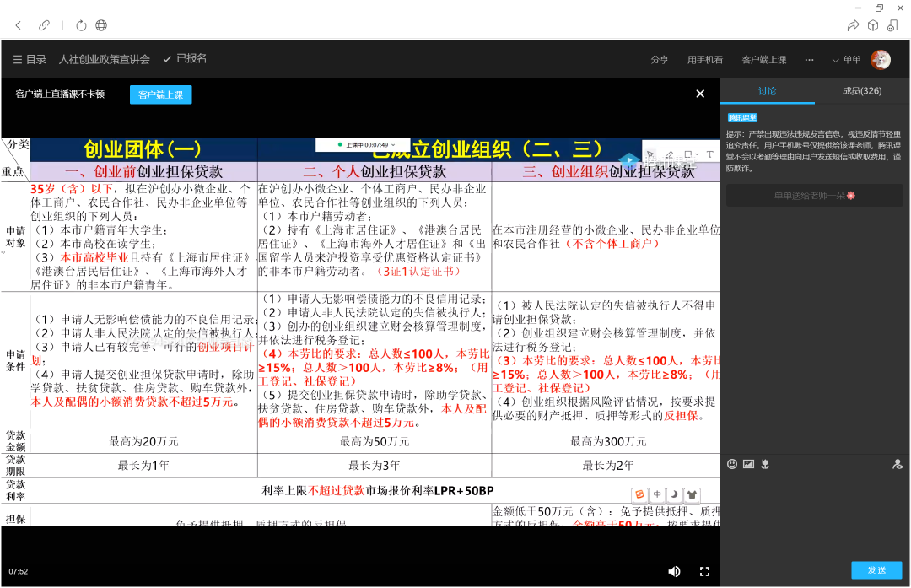Click the 最长为1年 loan term cell
Image resolution: width=911 pixels, height=588 pixels.
143,466
